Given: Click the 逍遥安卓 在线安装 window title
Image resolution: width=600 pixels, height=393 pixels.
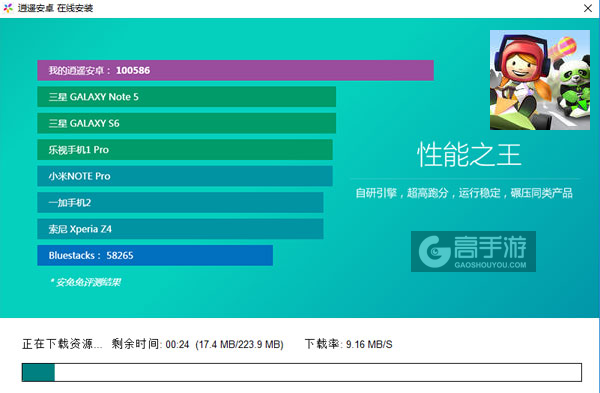Looking at the screenshot, I should tap(55, 8).
